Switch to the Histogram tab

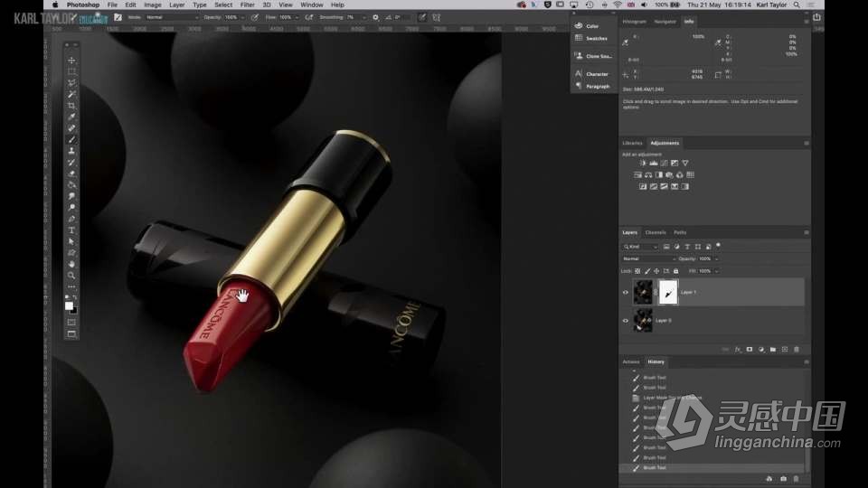pos(634,22)
